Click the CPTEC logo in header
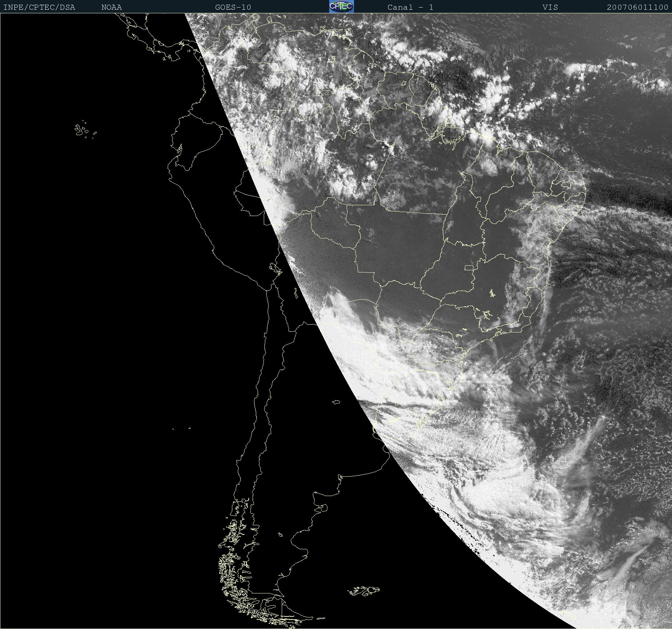 [x=341, y=6]
